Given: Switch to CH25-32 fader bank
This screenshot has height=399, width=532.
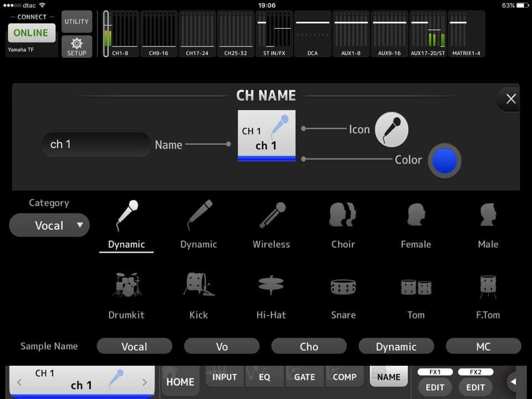Looking at the screenshot, I should [236, 34].
